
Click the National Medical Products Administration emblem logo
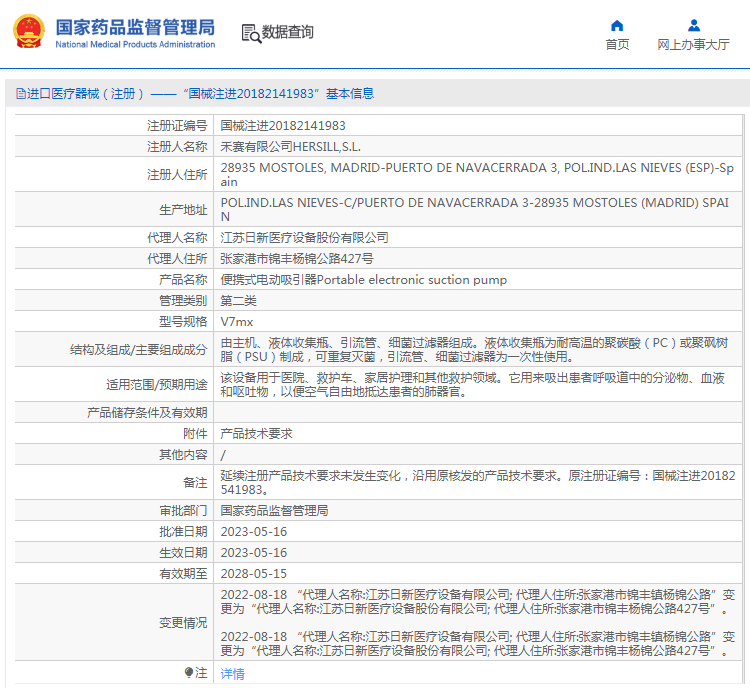pos(28,32)
